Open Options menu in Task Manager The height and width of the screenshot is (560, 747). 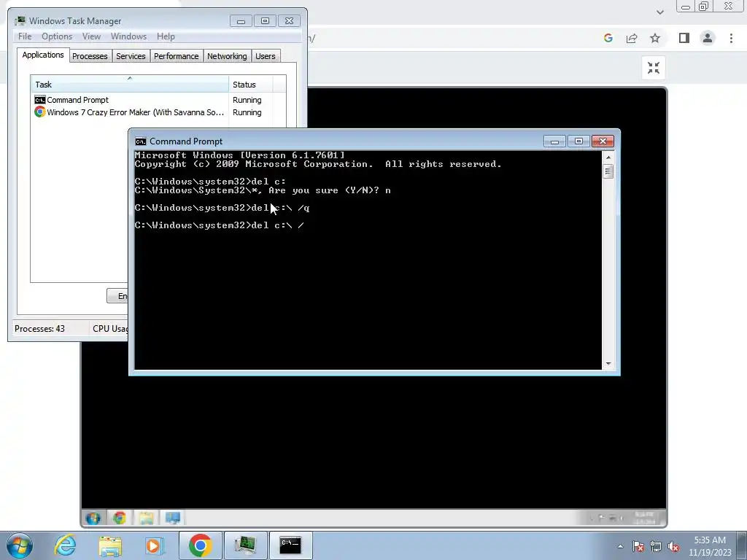point(57,36)
